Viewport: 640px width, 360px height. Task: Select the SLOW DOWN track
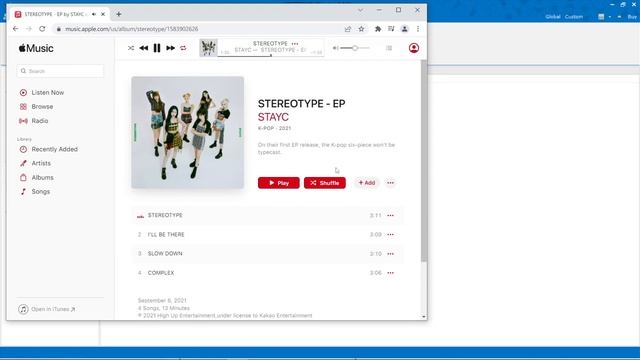[x=267, y=254]
